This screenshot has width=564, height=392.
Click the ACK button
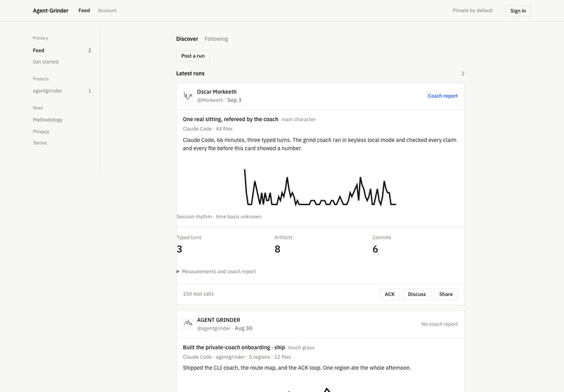[390, 294]
